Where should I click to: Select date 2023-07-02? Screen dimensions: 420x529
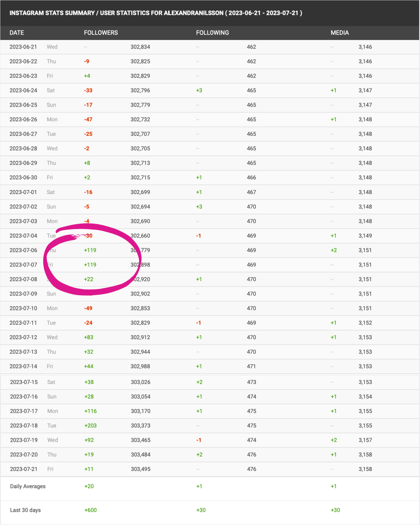click(23, 207)
